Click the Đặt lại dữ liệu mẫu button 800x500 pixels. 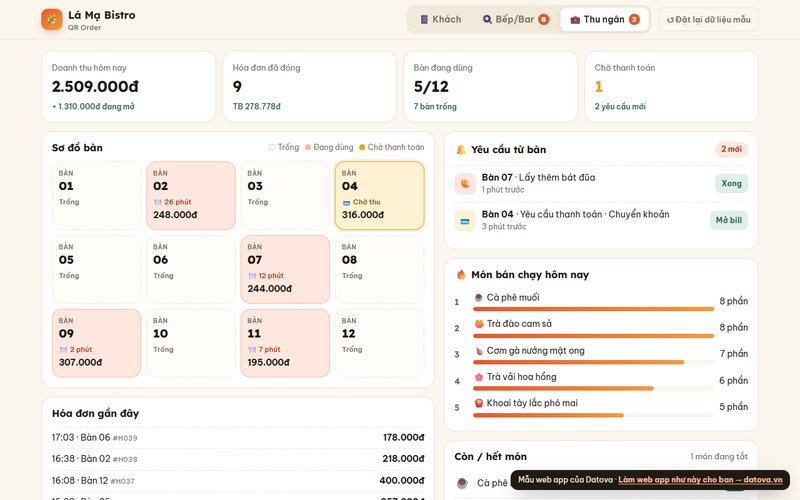tap(708, 19)
